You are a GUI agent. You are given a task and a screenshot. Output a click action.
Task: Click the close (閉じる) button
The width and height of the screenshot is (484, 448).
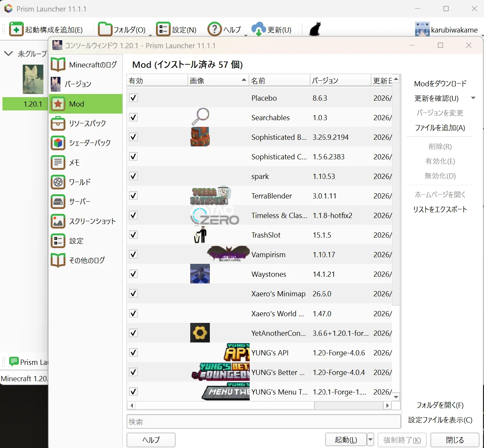tap(455, 440)
